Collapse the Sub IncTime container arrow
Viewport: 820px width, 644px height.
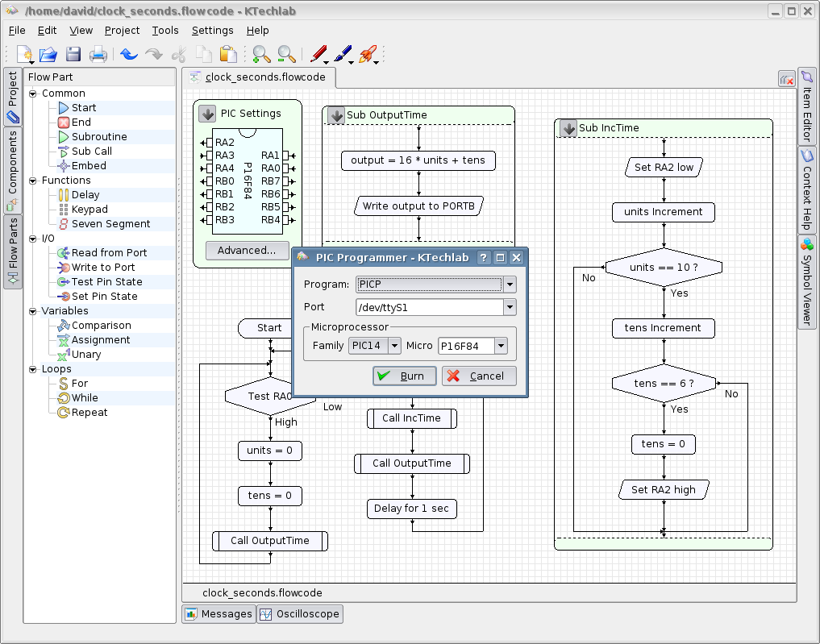568,127
